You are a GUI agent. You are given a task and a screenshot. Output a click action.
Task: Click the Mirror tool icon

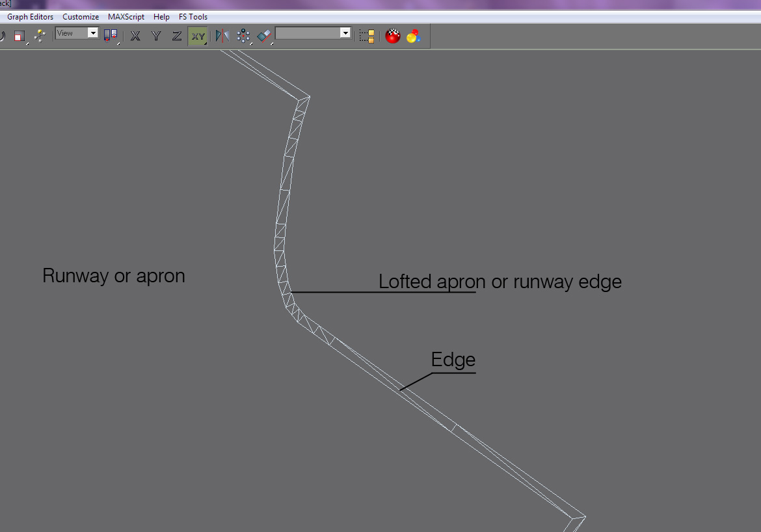point(221,36)
